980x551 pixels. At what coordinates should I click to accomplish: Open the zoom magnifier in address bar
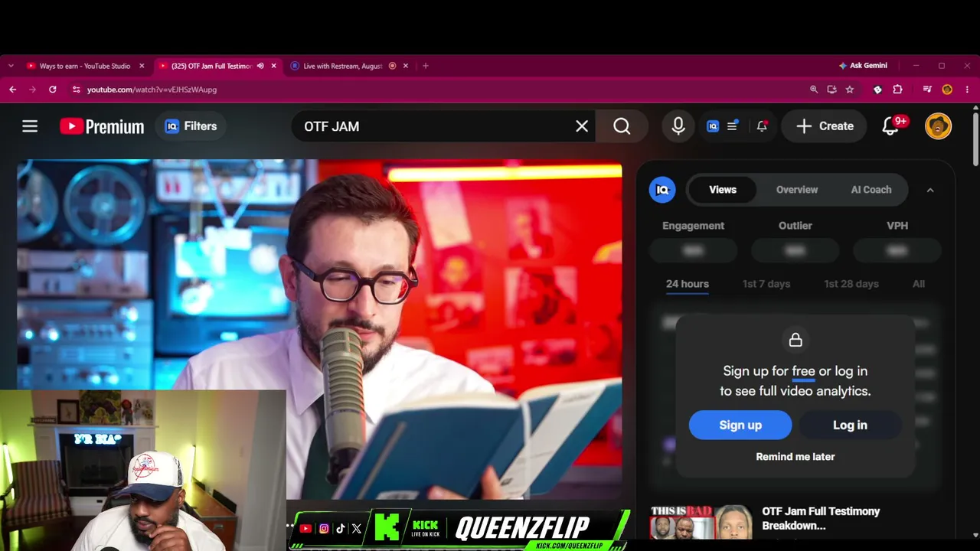click(x=814, y=90)
